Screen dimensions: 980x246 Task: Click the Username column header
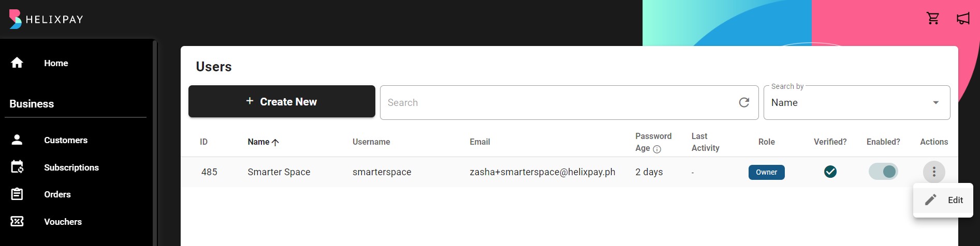pos(371,142)
